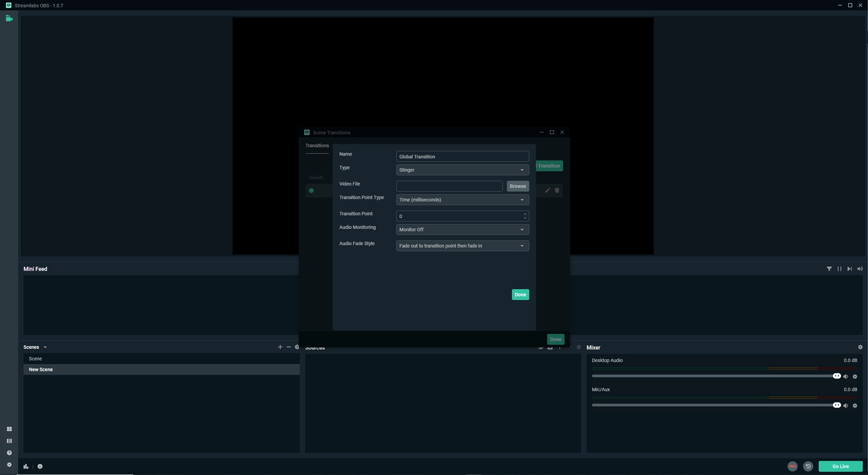The height and width of the screenshot is (475, 868).
Task: Add a new scene with the plus icon
Action: pyautogui.click(x=280, y=347)
